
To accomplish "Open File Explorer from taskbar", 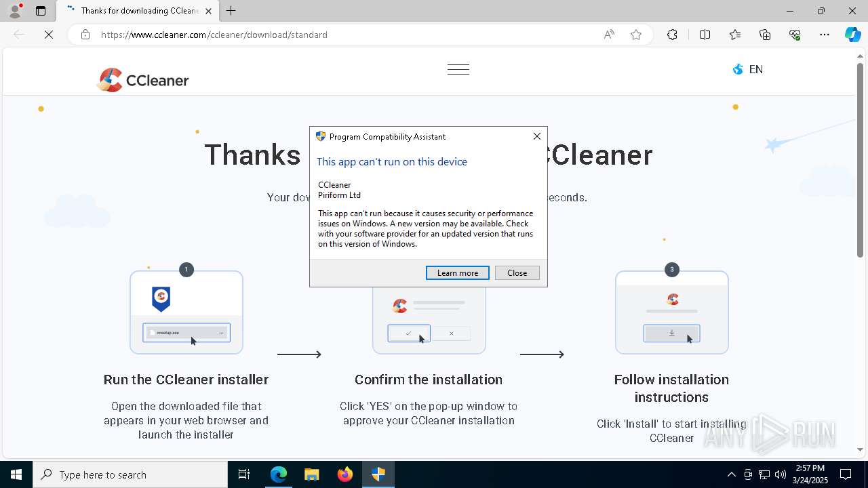I will coord(312,474).
